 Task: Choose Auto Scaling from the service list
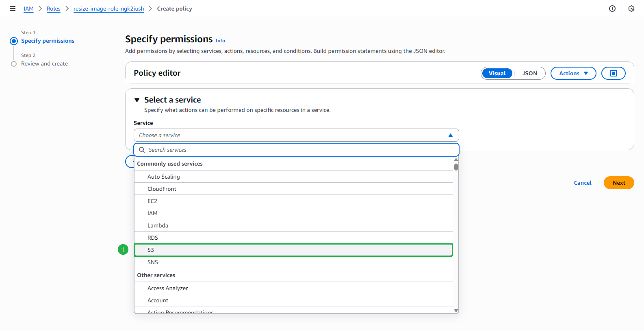pyautogui.click(x=293, y=177)
